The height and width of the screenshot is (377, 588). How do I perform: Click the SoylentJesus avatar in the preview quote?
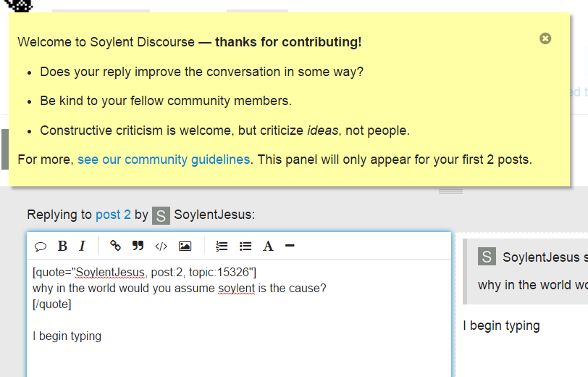[487, 257]
